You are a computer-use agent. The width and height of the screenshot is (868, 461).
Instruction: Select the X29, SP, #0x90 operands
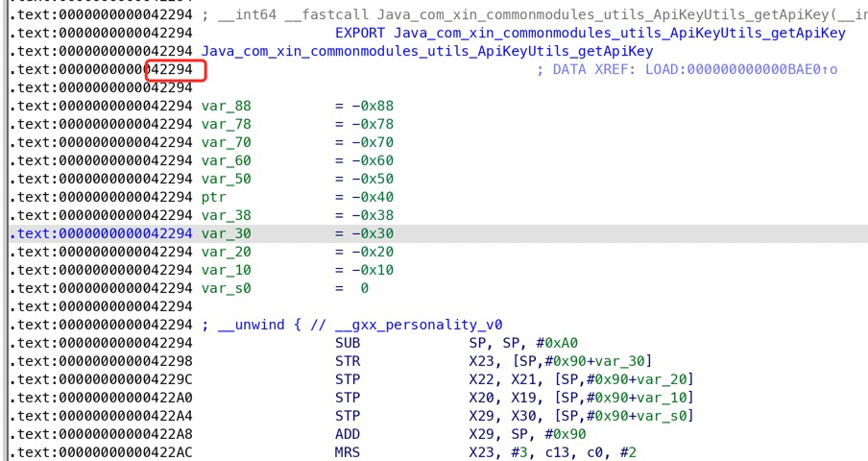coord(527,434)
